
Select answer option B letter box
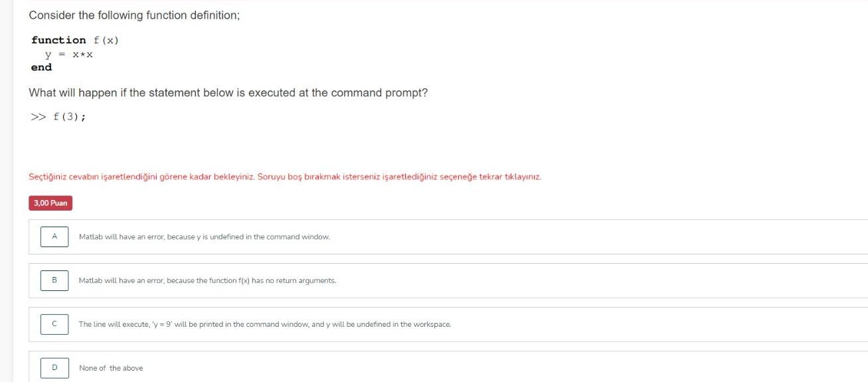click(54, 280)
